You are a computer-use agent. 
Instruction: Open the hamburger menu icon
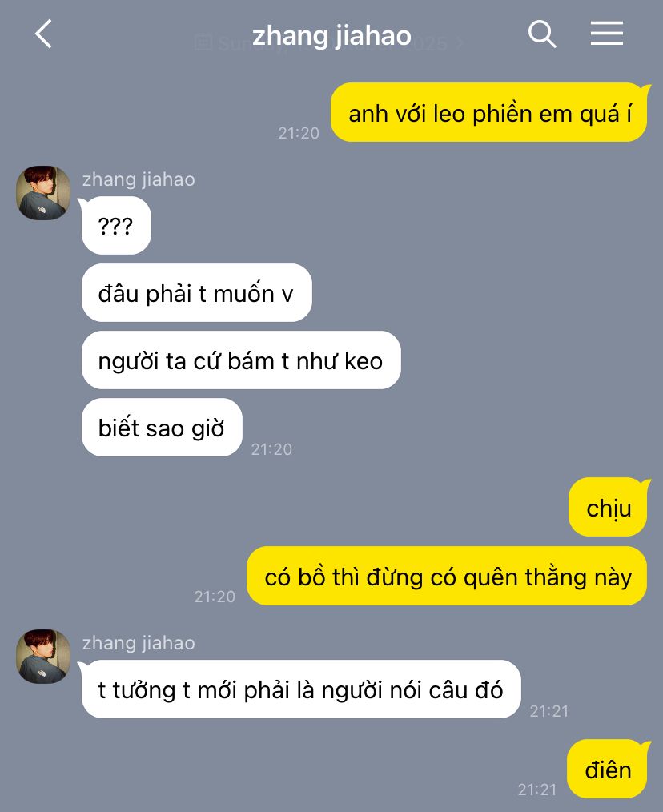pos(606,34)
